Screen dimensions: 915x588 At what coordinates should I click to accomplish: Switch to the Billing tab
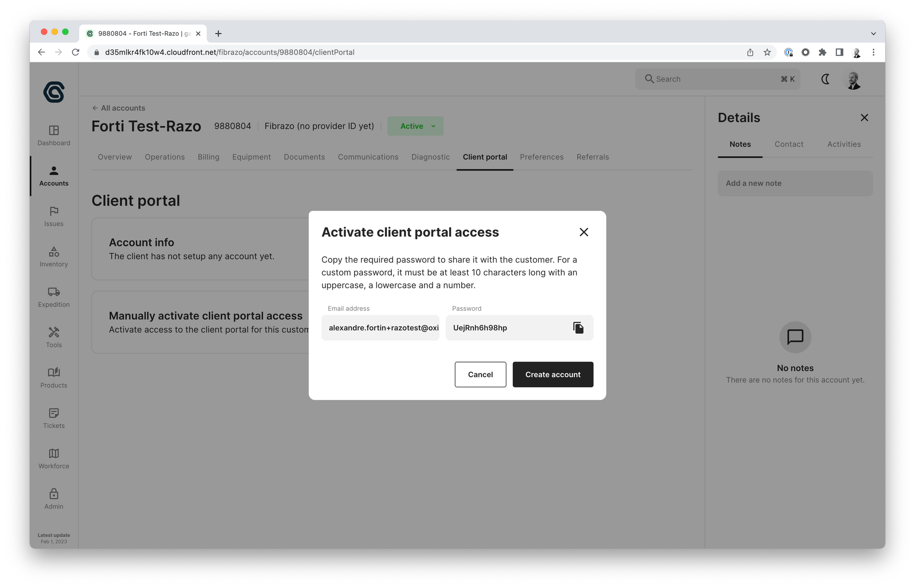click(208, 157)
